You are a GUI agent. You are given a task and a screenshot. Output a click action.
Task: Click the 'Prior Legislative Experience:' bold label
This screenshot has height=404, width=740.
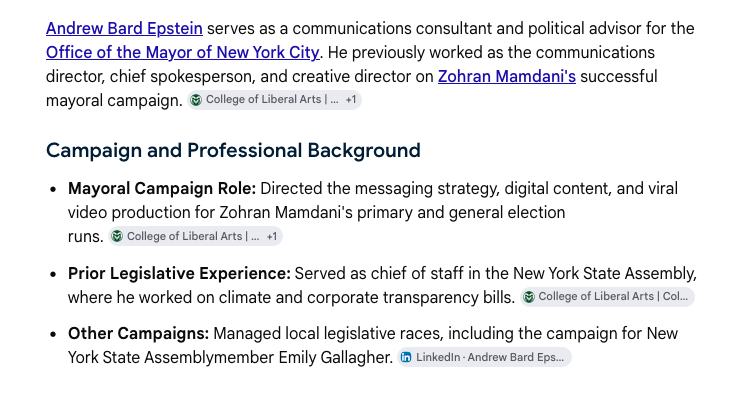coord(179,274)
